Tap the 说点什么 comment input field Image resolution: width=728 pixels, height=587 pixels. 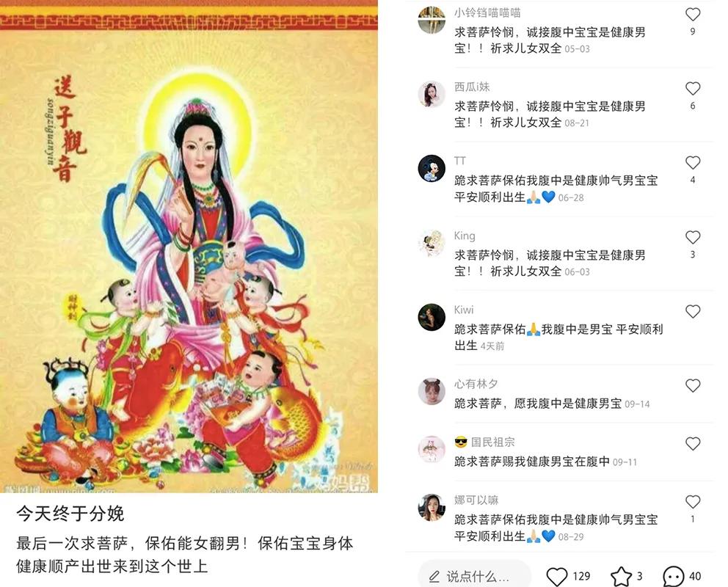click(x=474, y=576)
